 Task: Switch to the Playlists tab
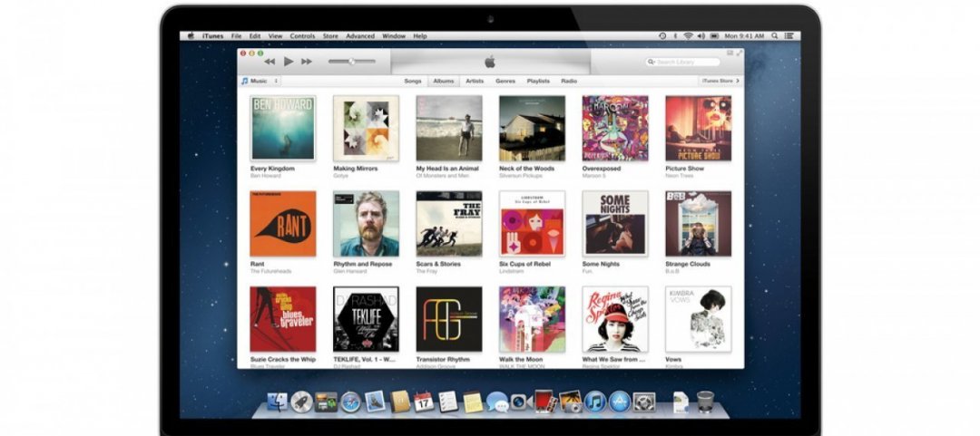(x=538, y=82)
